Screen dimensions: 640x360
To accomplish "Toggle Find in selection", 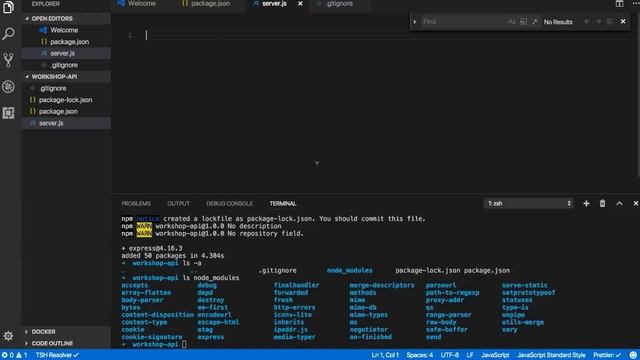I will (610, 22).
